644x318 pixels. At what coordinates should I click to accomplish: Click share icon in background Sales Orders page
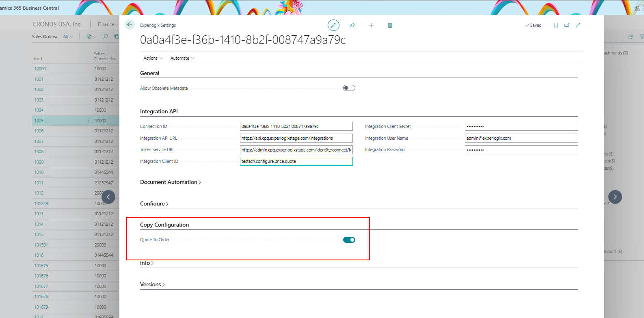tap(631, 37)
